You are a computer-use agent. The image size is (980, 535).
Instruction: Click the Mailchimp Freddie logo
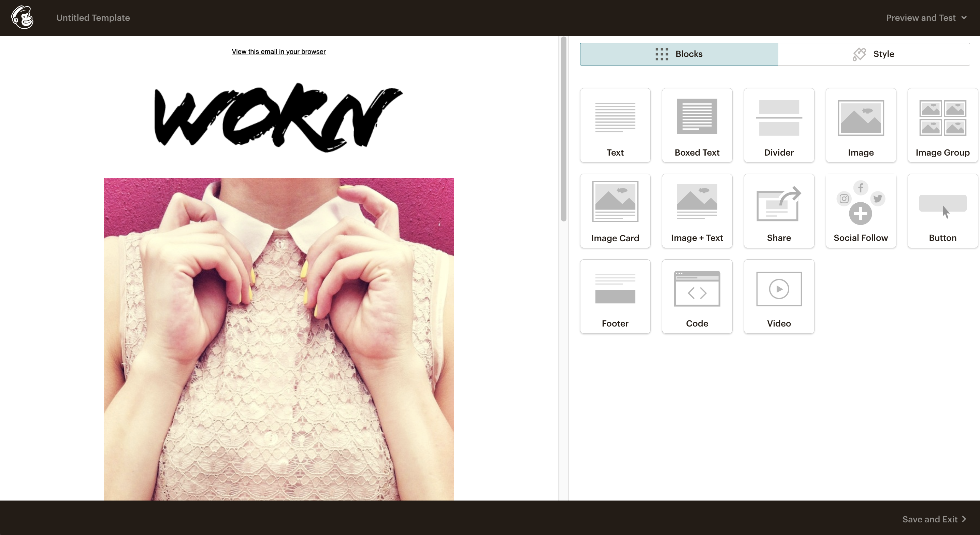(x=23, y=17)
